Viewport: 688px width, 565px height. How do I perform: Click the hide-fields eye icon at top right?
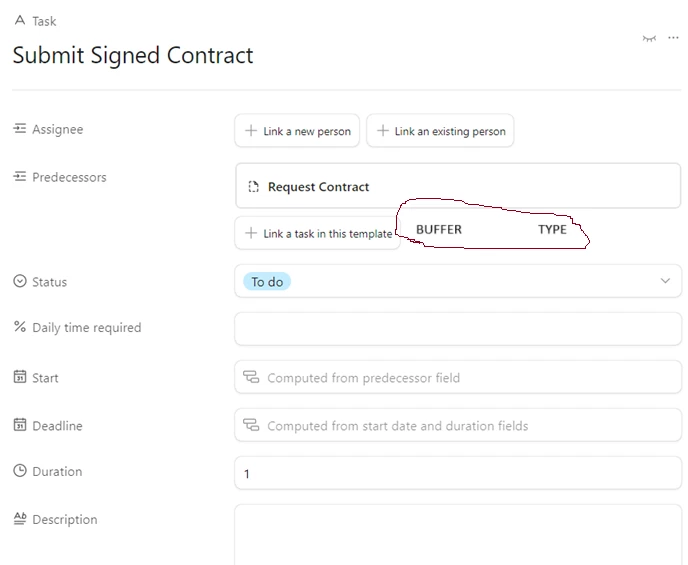[x=649, y=39]
